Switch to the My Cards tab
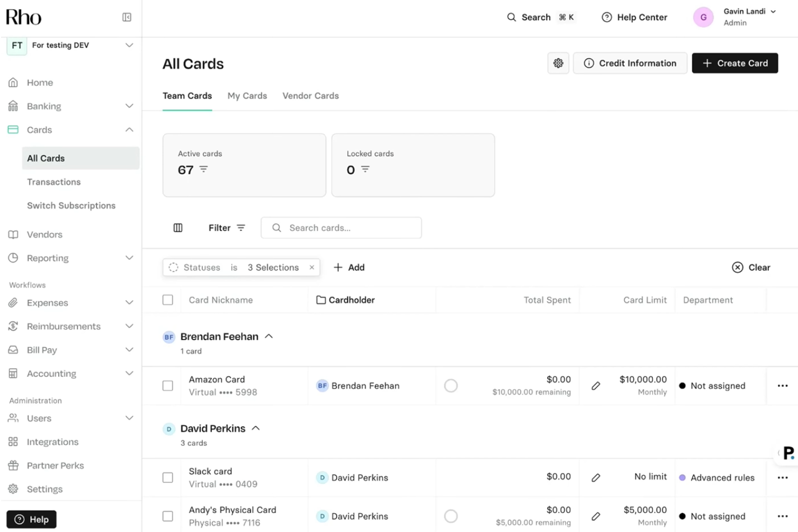The width and height of the screenshot is (798, 532). coord(247,95)
